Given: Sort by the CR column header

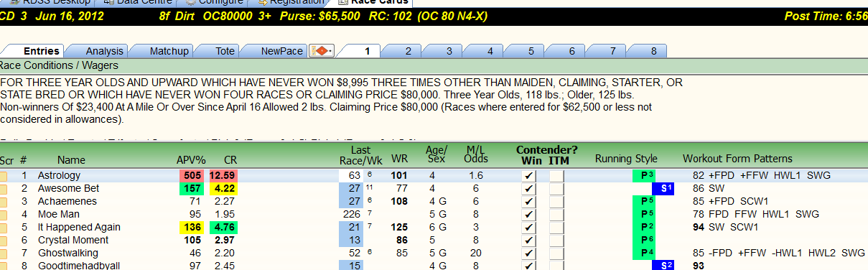Looking at the screenshot, I should tap(230, 159).
